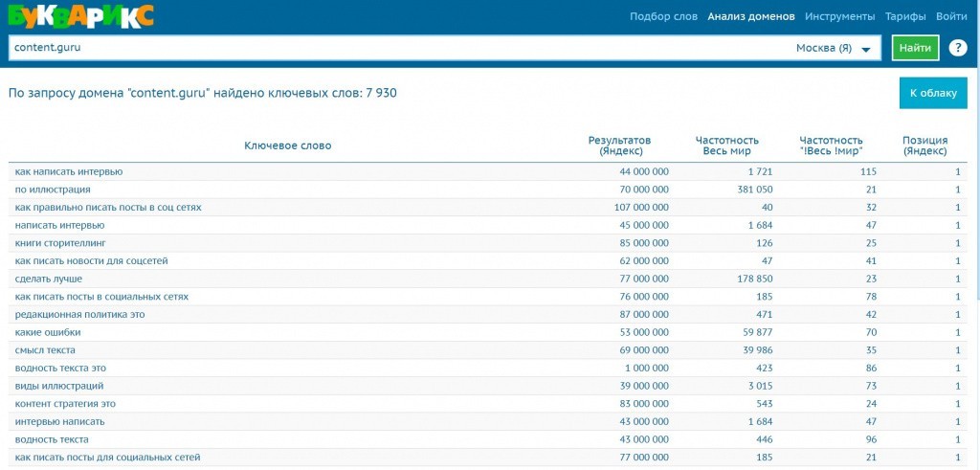The image size is (980, 470).
Task: Click the Букварикс logo
Action: (x=78, y=15)
